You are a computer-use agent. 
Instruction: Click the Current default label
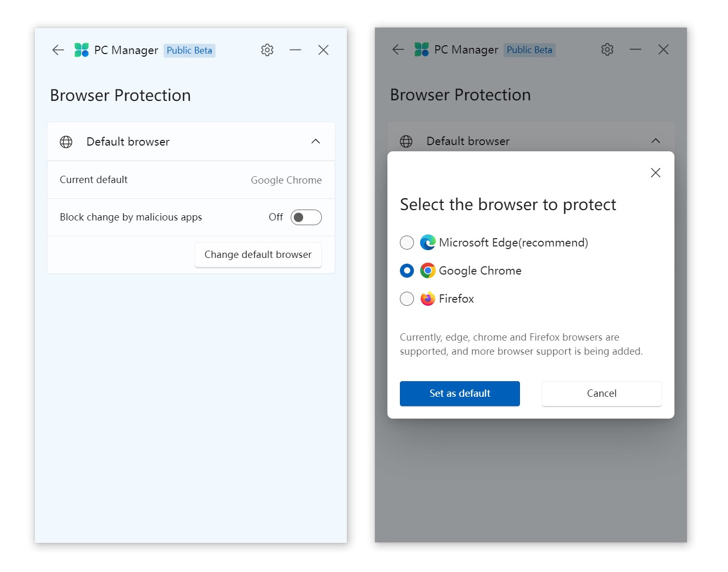click(x=94, y=179)
